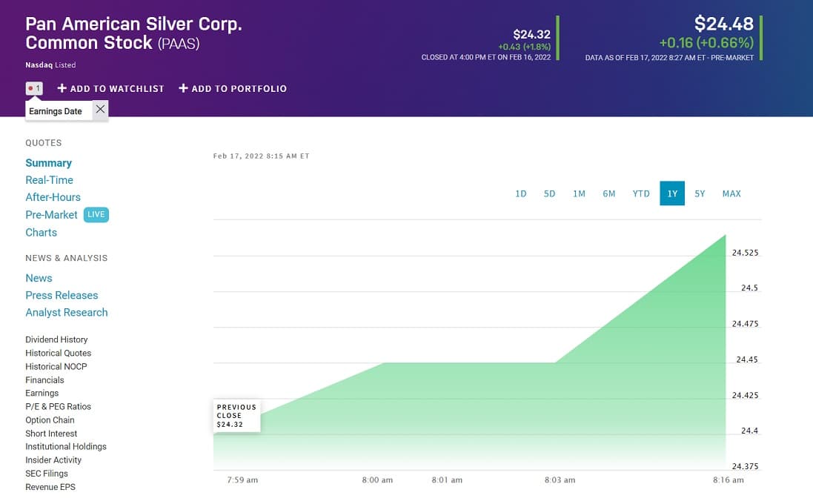
Task: Open SEC Filings
Action: (x=47, y=474)
